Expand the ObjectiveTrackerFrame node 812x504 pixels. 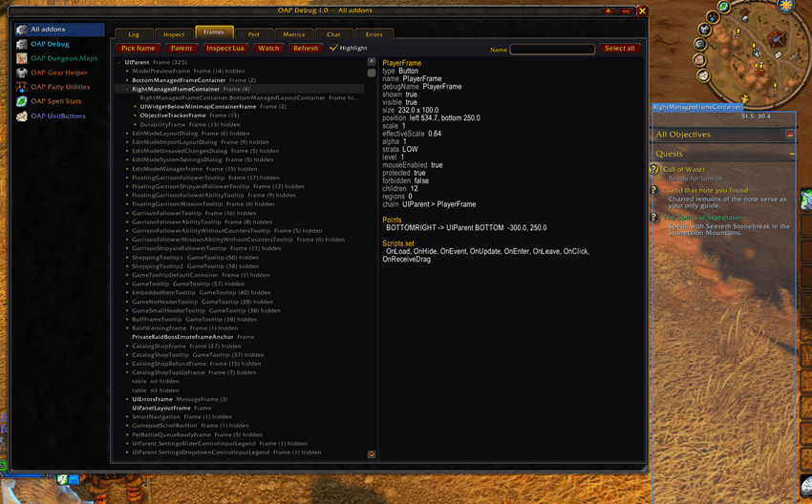pos(135,115)
